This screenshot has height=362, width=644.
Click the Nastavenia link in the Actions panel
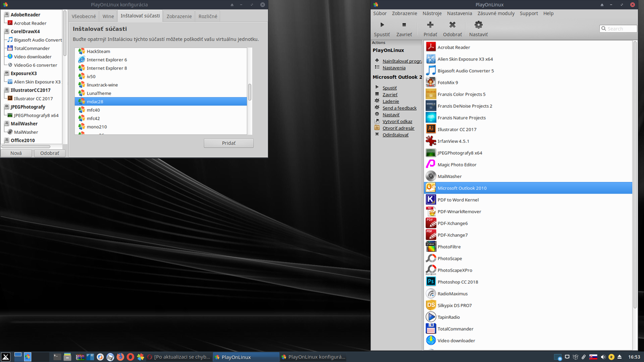point(394,68)
